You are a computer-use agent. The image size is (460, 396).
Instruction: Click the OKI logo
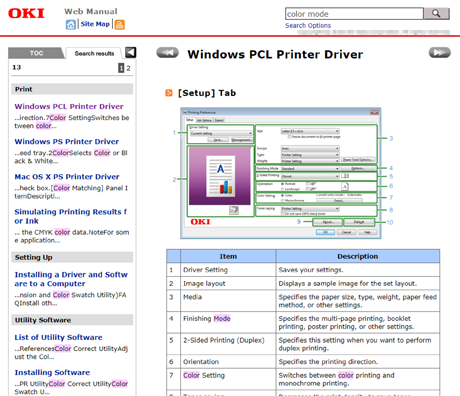tap(26, 14)
